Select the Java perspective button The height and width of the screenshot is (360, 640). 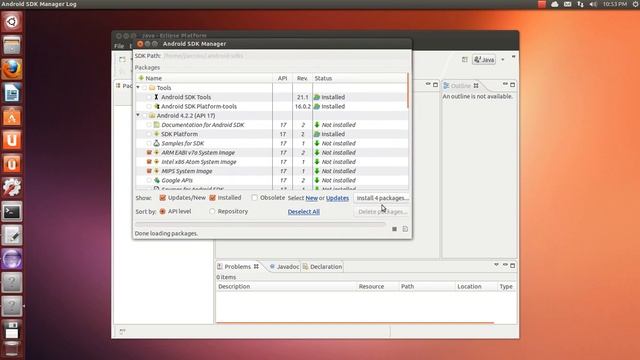click(x=484, y=60)
